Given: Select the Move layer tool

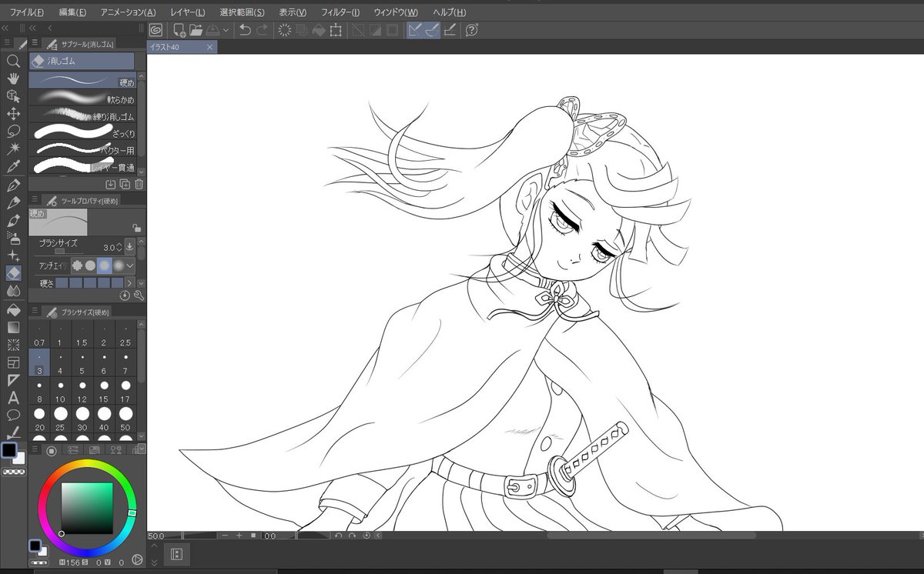Looking at the screenshot, I should pyautogui.click(x=13, y=113).
